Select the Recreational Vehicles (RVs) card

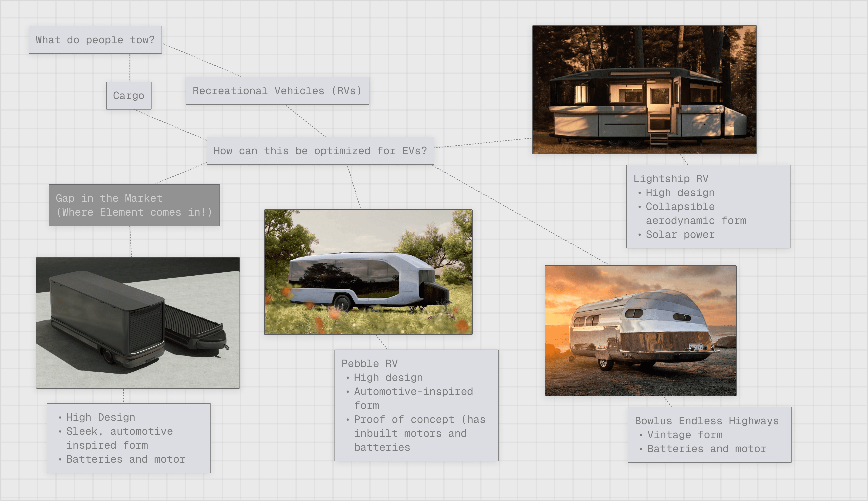coord(277,91)
